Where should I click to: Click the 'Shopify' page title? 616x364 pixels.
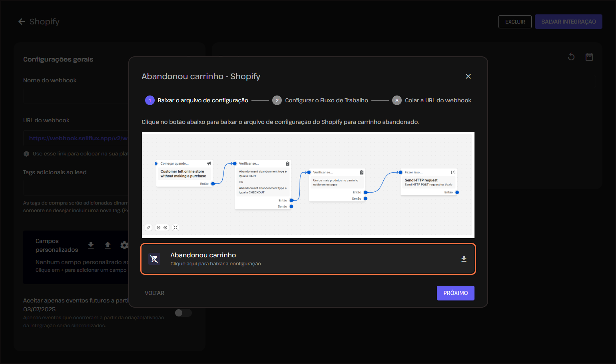(44, 22)
